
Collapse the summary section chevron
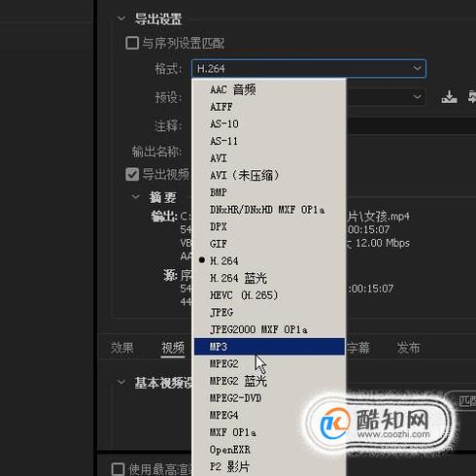pos(136,197)
